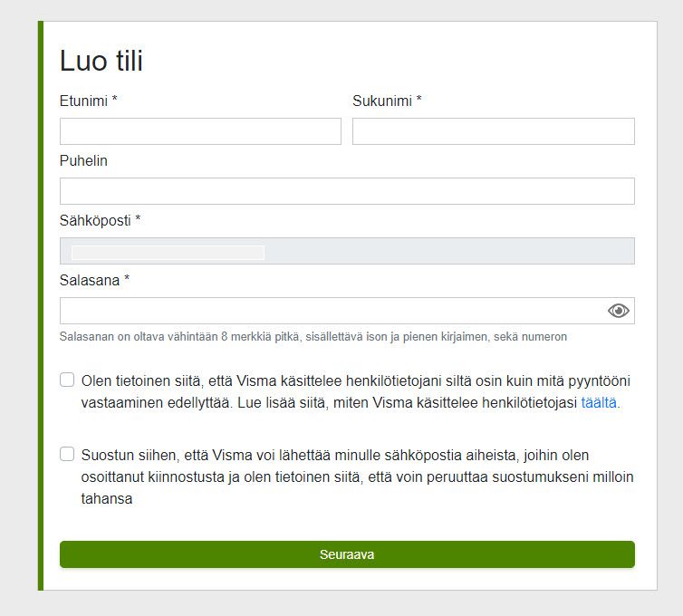Open the täältä privacy link
683x616 pixels.
tap(600, 403)
